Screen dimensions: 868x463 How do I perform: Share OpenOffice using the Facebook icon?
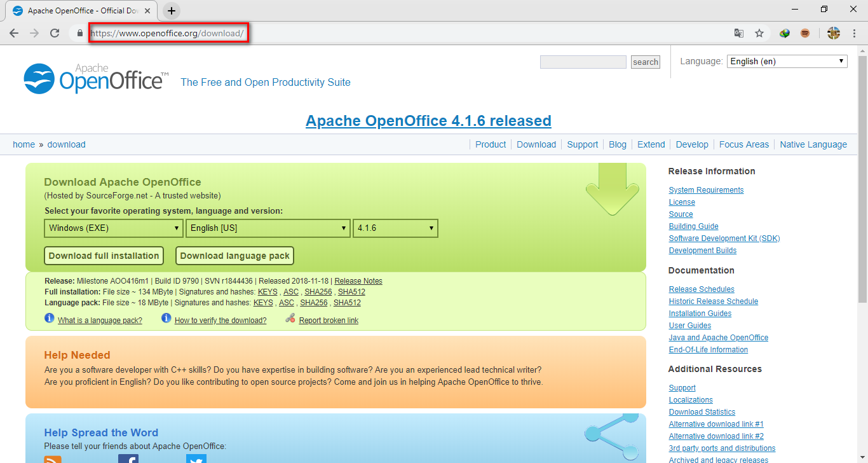128,458
